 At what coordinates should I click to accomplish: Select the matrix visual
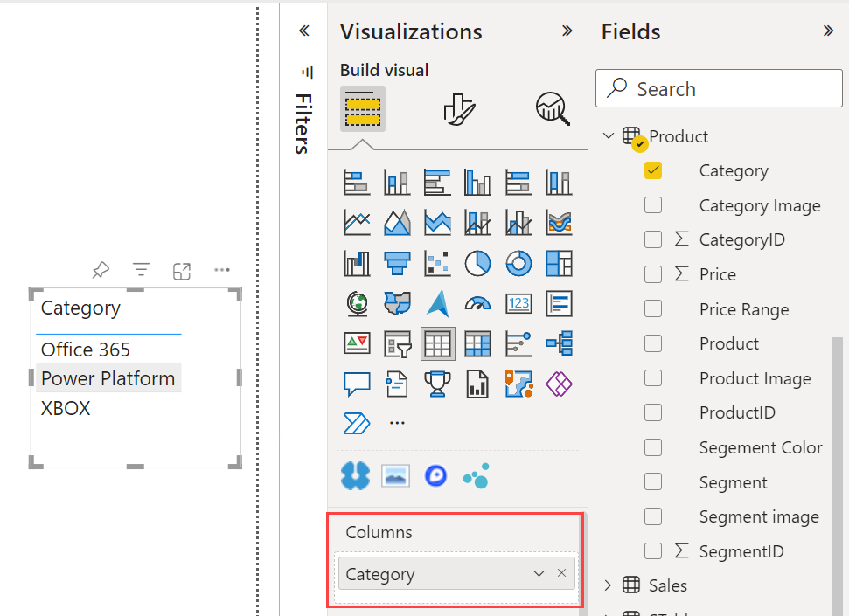tap(477, 343)
